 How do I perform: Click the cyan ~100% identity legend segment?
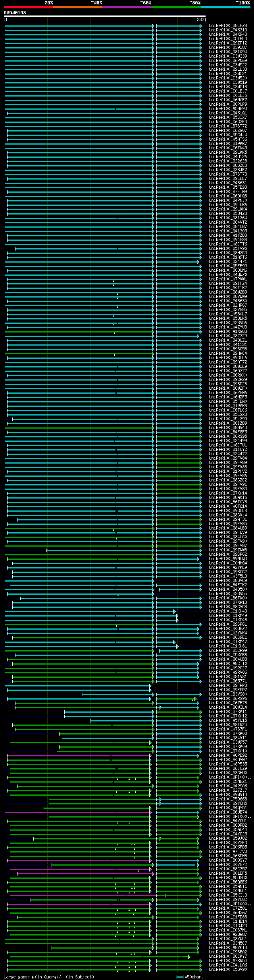click(225, 7)
